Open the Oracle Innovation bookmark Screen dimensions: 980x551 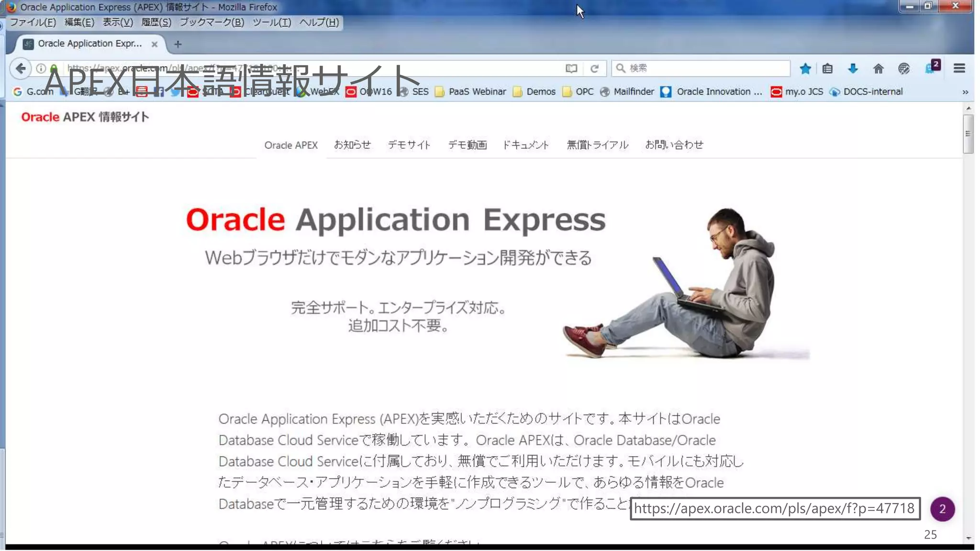[712, 91]
